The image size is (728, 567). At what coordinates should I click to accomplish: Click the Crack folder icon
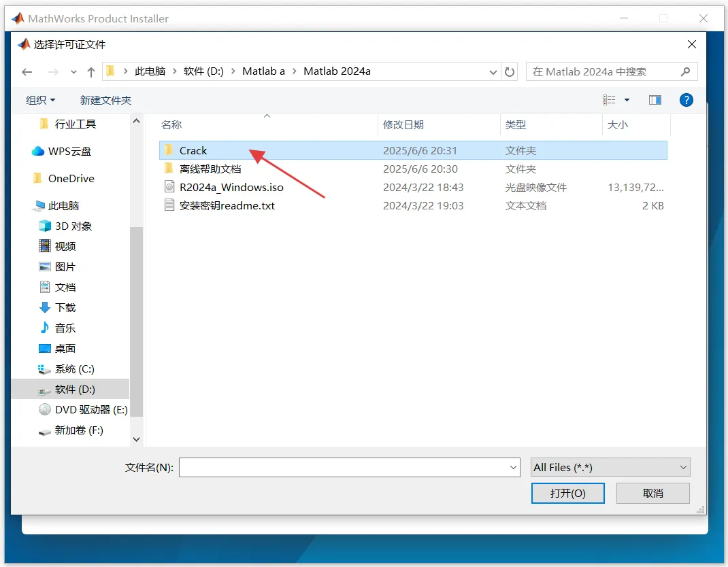click(x=169, y=150)
